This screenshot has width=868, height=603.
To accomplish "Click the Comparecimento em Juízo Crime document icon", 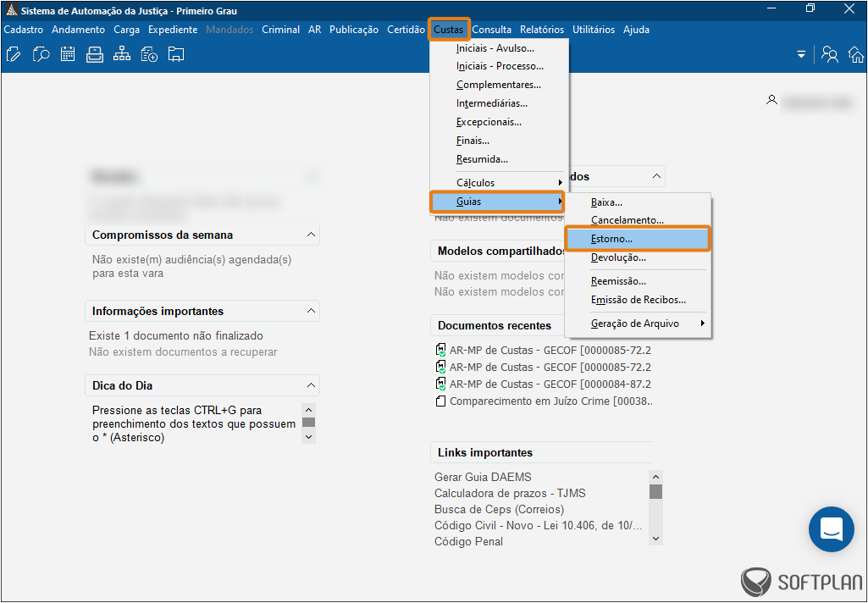I will pos(440,401).
